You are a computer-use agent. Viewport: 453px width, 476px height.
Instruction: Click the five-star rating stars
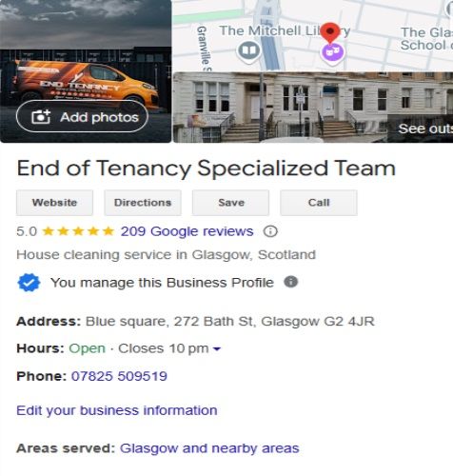[78, 231]
